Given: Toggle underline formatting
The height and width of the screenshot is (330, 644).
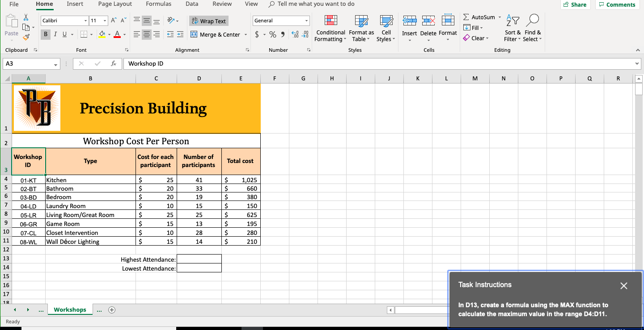Looking at the screenshot, I should pos(64,34).
